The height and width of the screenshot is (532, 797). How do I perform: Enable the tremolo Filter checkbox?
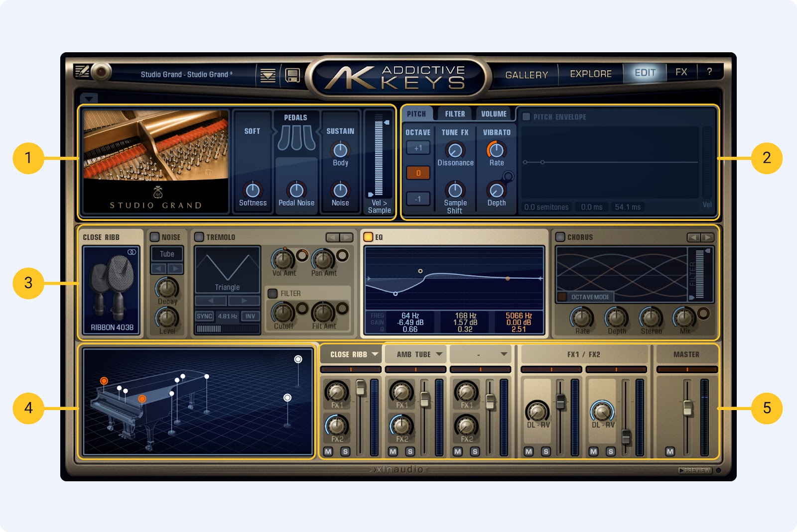pos(273,294)
